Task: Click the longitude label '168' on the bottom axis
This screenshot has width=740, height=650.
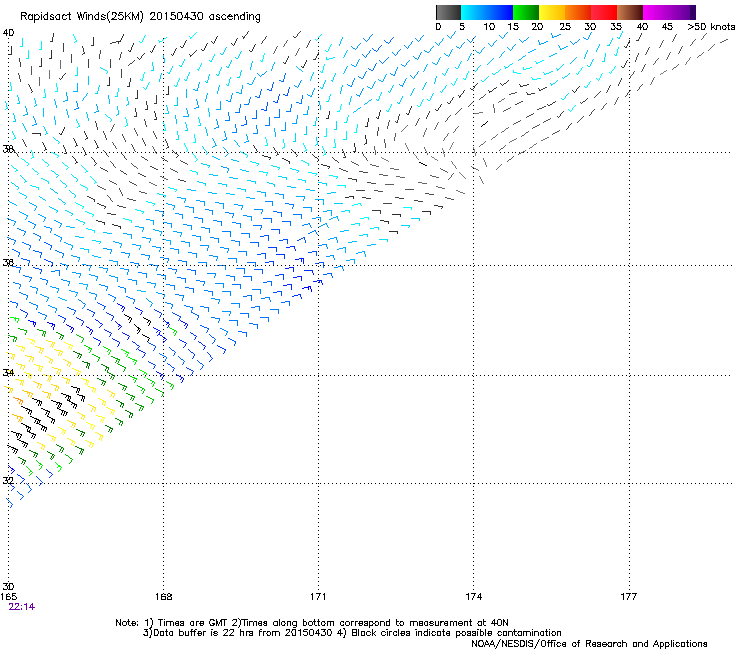Action: pyautogui.click(x=163, y=597)
